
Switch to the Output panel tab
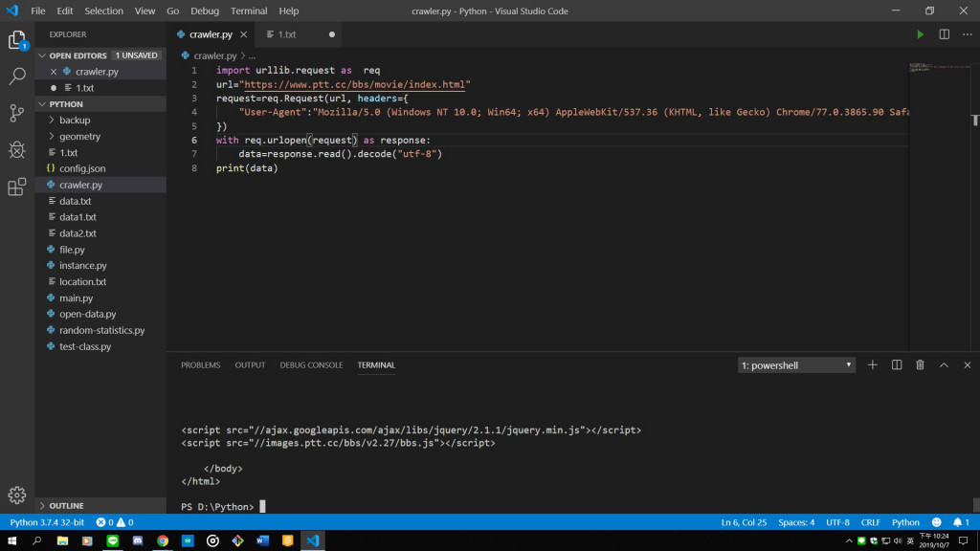pos(250,364)
